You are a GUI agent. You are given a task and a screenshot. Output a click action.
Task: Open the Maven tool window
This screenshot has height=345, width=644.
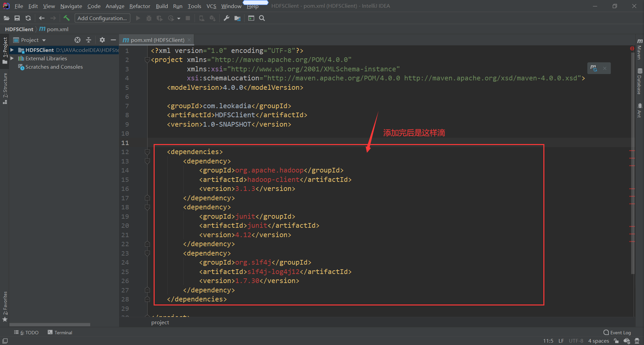(x=639, y=52)
